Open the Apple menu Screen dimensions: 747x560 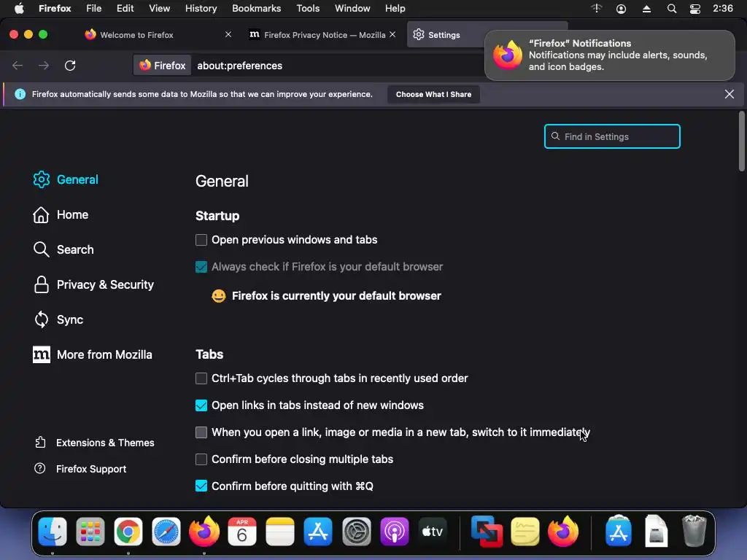[x=19, y=9]
